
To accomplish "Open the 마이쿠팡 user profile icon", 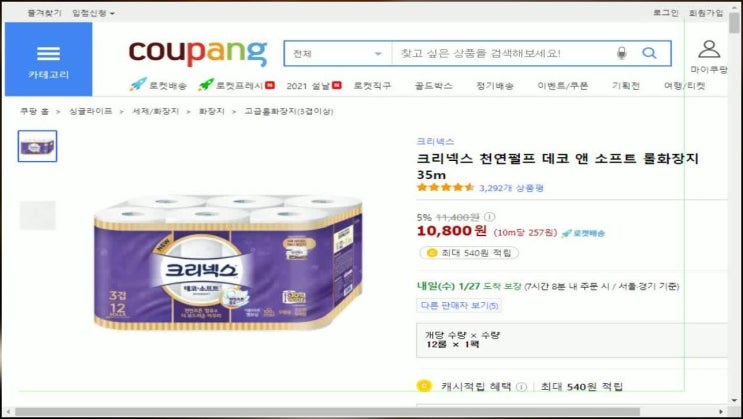I will [709, 49].
